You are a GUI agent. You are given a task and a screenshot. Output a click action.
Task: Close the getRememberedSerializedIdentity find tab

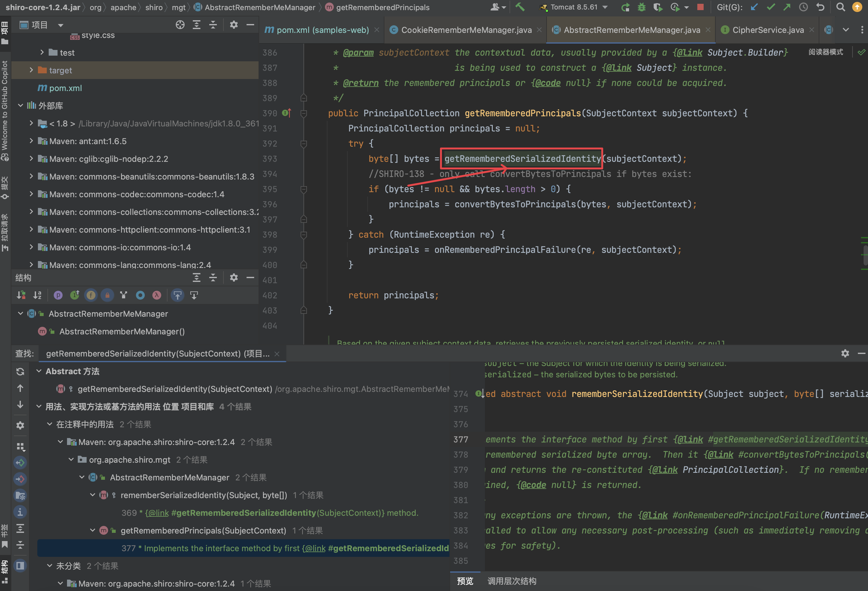[277, 354]
